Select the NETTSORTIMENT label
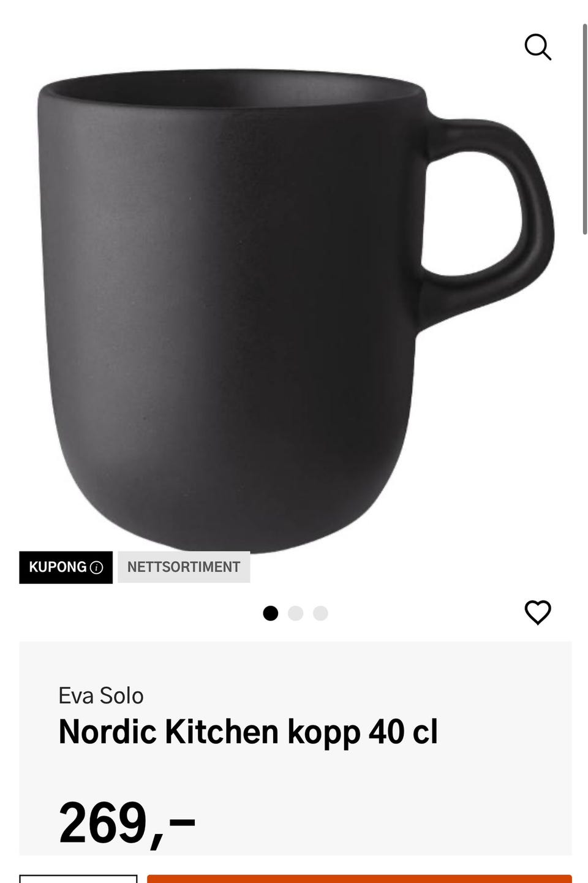Screen dimensions: 588x883 (184, 567)
